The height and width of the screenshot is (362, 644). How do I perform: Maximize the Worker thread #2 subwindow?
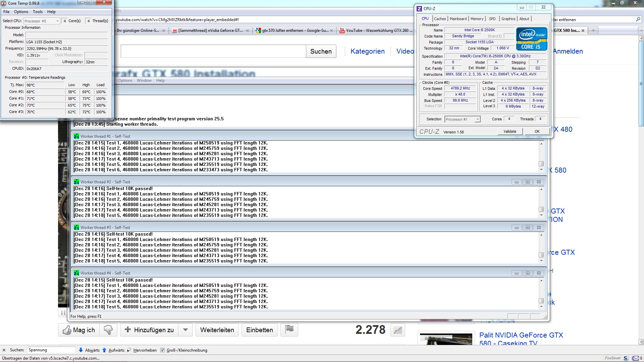pos(528,182)
